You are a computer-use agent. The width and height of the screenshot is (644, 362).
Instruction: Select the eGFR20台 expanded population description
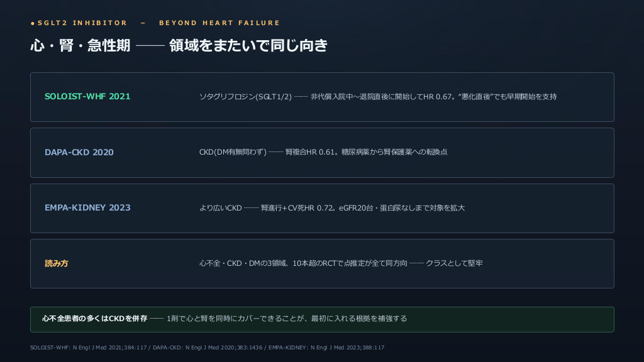(332, 208)
